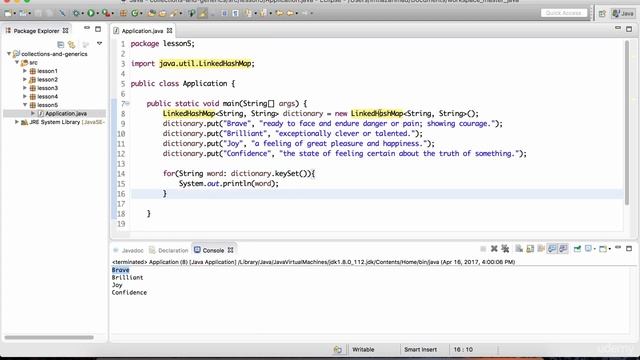Collapse the src folder node

click(17, 62)
